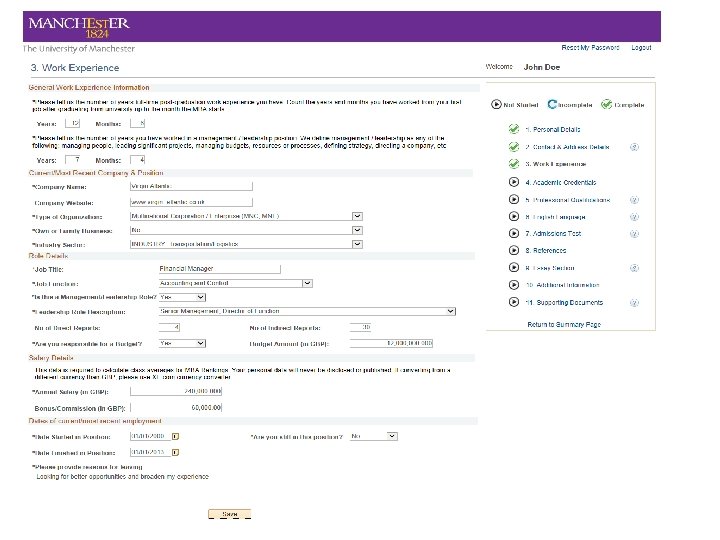Expand the Leadership Role Description dropdown
This screenshot has height=540, width=720.
coord(450,311)
